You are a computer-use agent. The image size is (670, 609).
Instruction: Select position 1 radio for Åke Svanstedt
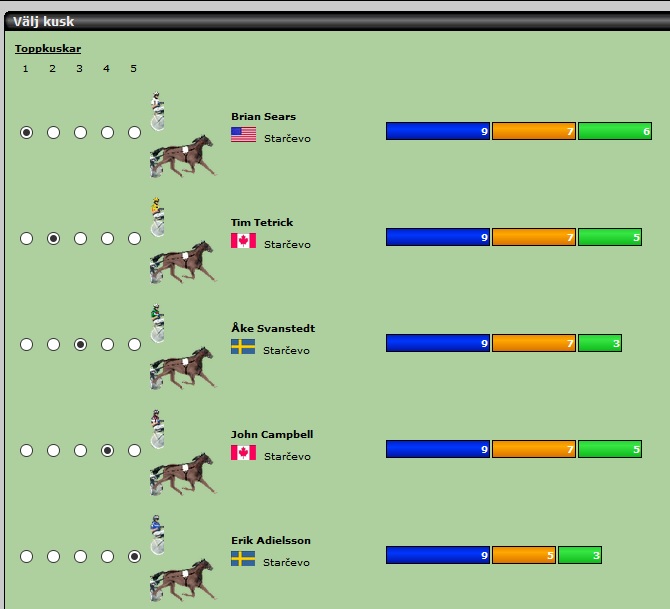[x=26, y=344]
